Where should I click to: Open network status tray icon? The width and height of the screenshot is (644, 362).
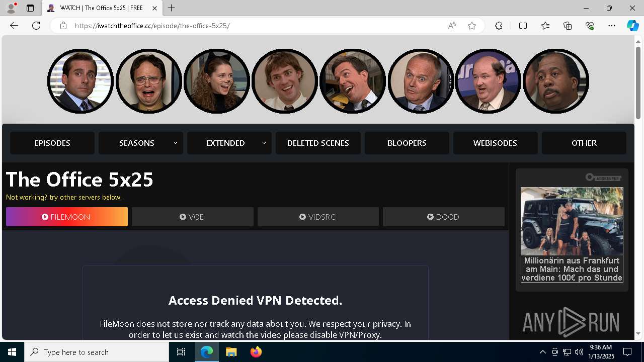click(x=567, y=352)
